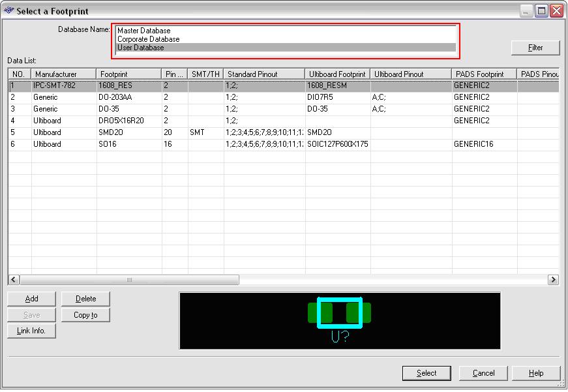Viewport: 568px width, 392px height.
Task: Click the Filter button
Action: tap(535, 48)
